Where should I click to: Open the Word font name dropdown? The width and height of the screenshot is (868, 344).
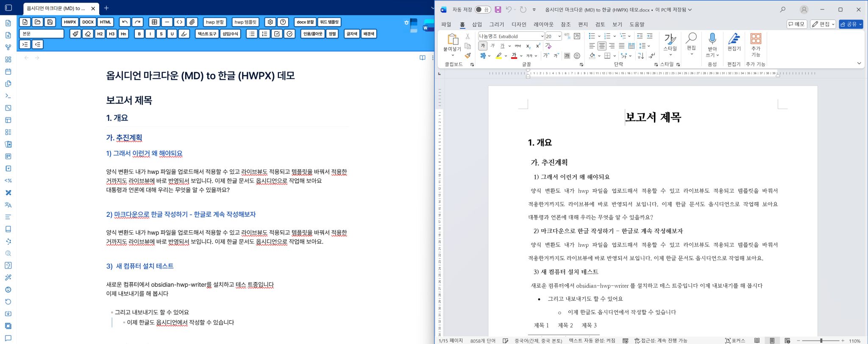point(542,36)
